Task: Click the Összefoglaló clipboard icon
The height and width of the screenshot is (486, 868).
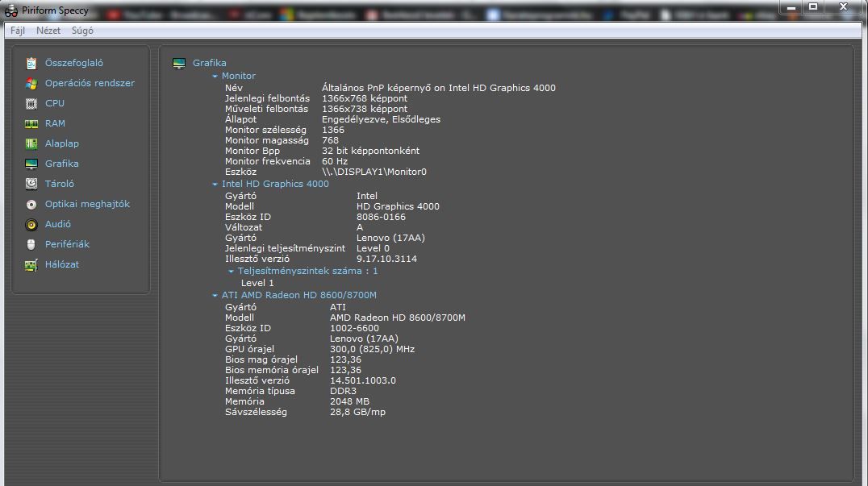Action: click(x=31, y=64)
